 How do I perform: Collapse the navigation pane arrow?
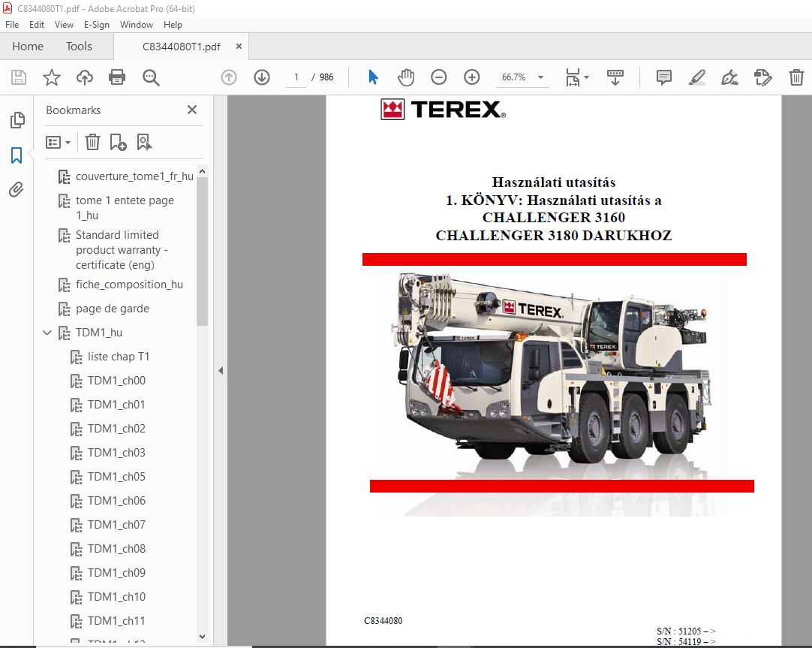221,370
